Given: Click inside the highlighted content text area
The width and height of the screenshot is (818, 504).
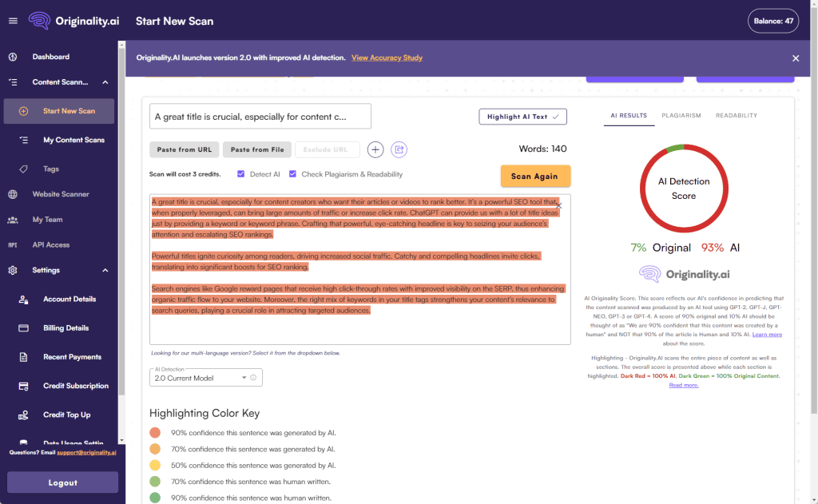Looking at the screenshot, I should [360, 269].
